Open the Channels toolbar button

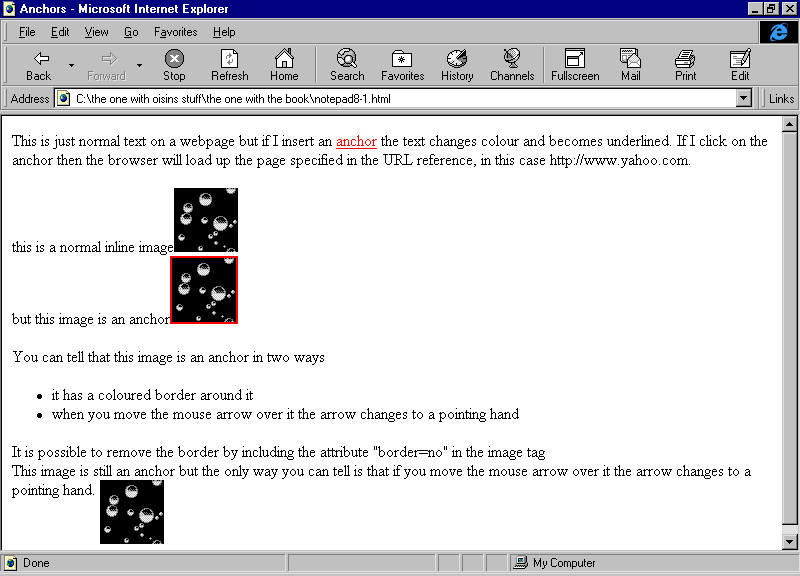click(x=512, y=65)
